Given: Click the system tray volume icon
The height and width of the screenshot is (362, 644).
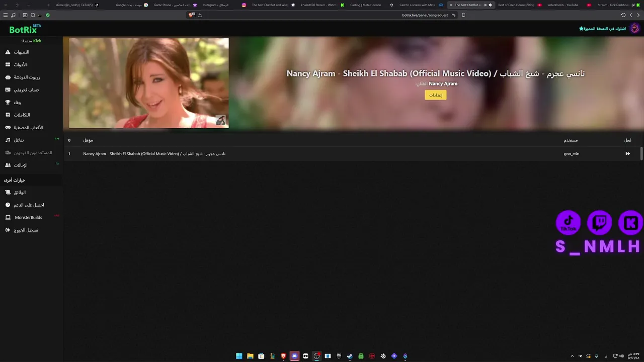Looking at the screenshot, I should pyautogui.click(x=622, y=356).
